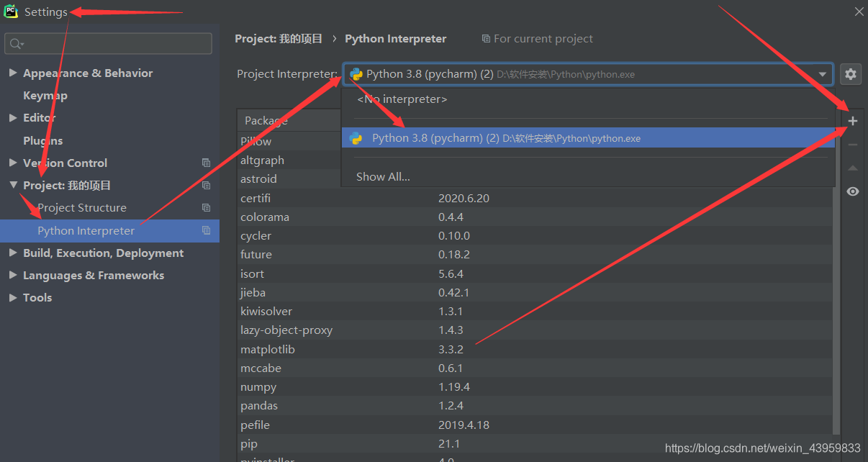Select the jieba package row
Viewport: 868px width, 462px height.
(535, 293)
